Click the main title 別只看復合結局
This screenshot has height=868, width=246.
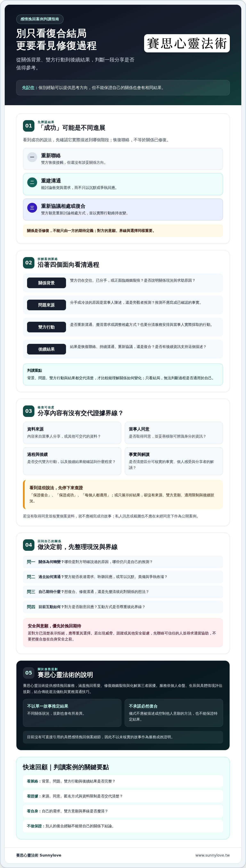click(51, 33)
